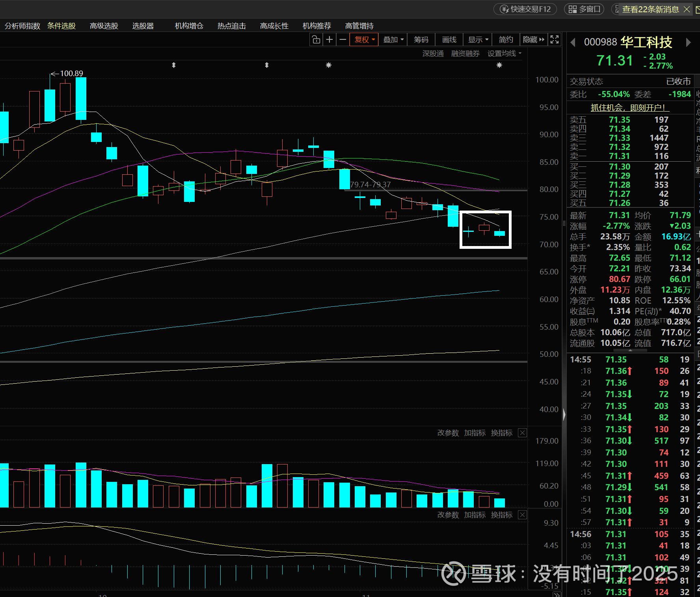Image resolution: width=700 pixels, height=597 pixels.
Task: Click second event marker at chart top
Action: [x=267, y=65]
